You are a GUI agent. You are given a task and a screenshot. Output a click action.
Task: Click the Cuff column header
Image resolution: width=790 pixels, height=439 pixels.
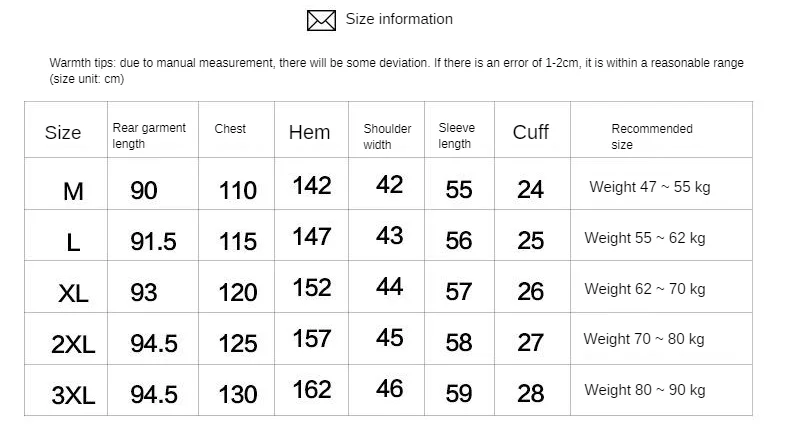click(x=531, y=132)
